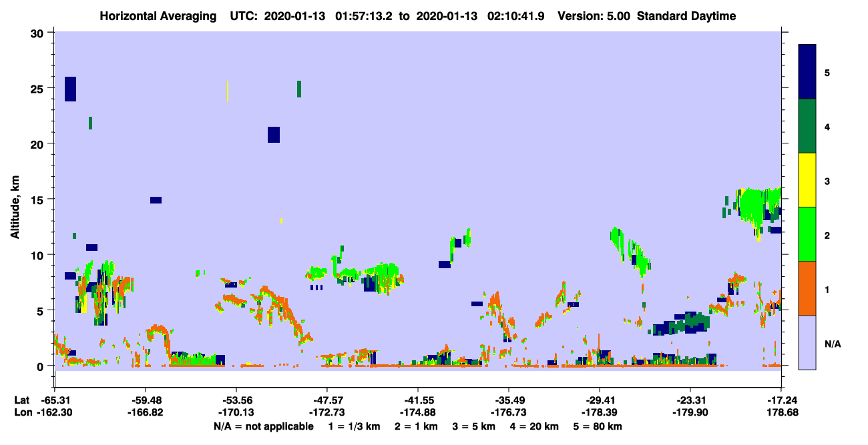
Task: Click the orange level 1 colorbar segment
Action: tap(807, 288)
